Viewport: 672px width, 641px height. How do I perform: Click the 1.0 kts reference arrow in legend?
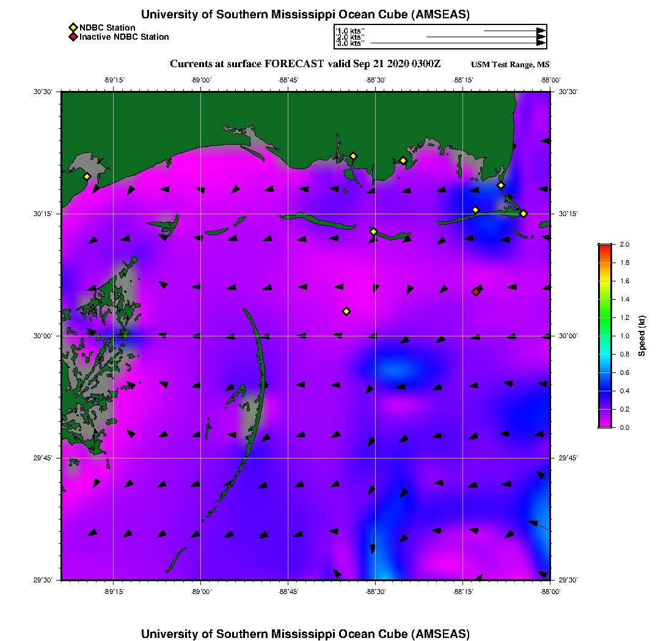point(514,30)
